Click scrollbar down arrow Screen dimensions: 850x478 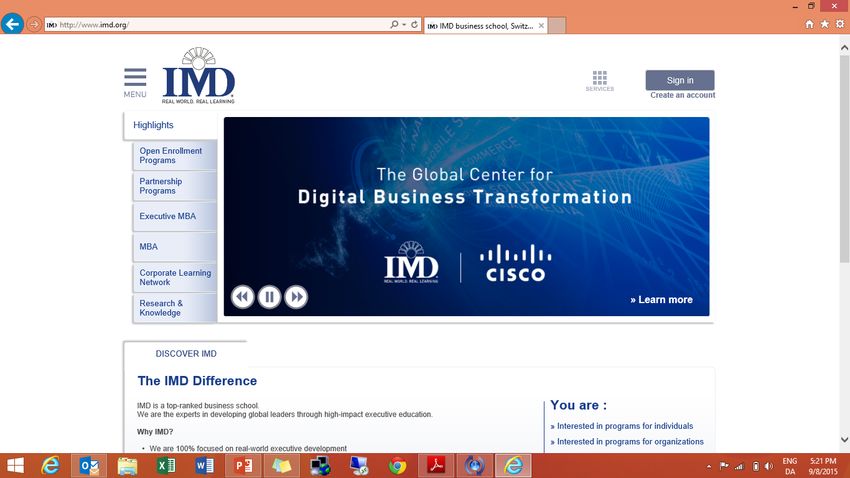(845, 440)
